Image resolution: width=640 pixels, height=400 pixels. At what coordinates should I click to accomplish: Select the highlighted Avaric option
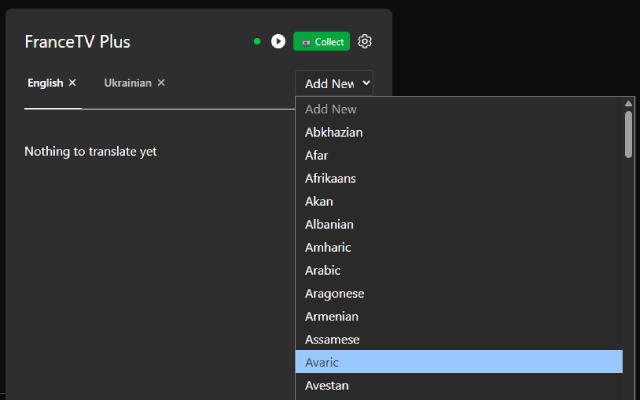459,362
